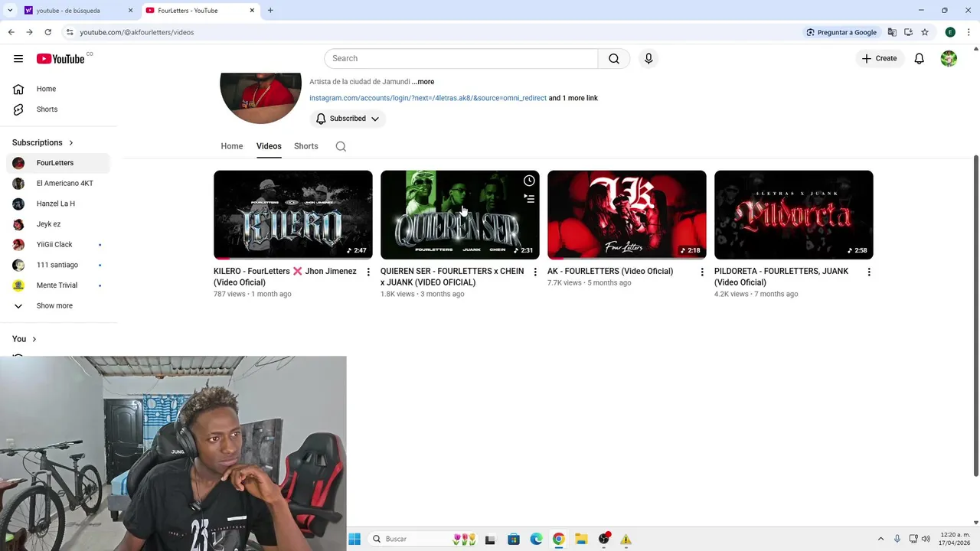
Task: Open File Explorer from taskbar
Action: [581, 539]
